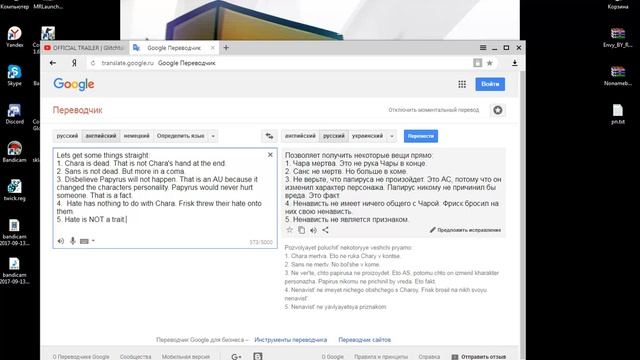
Task: Open the Skype desktop shortcut
Action: (x=14, y=75)
